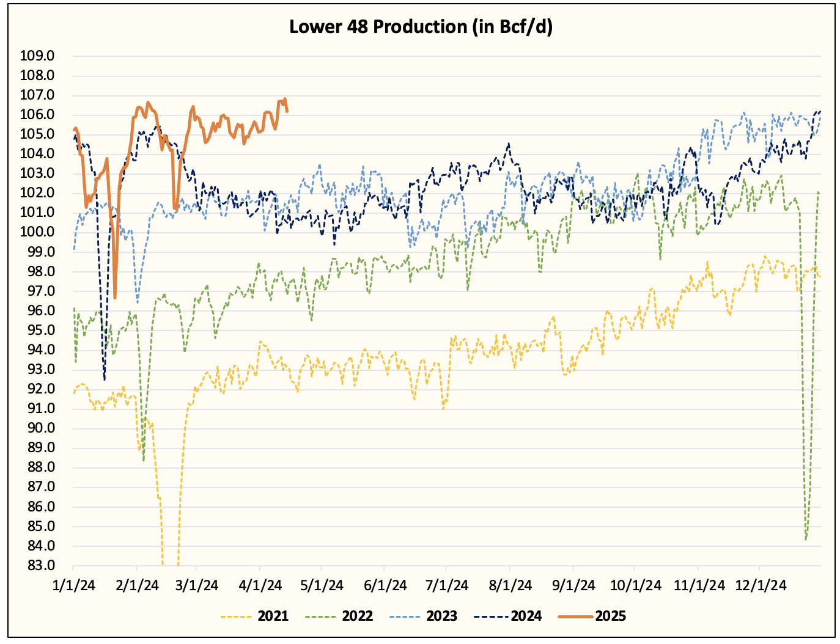Click the 12/1/24 x-axis date label

point(761,585)
